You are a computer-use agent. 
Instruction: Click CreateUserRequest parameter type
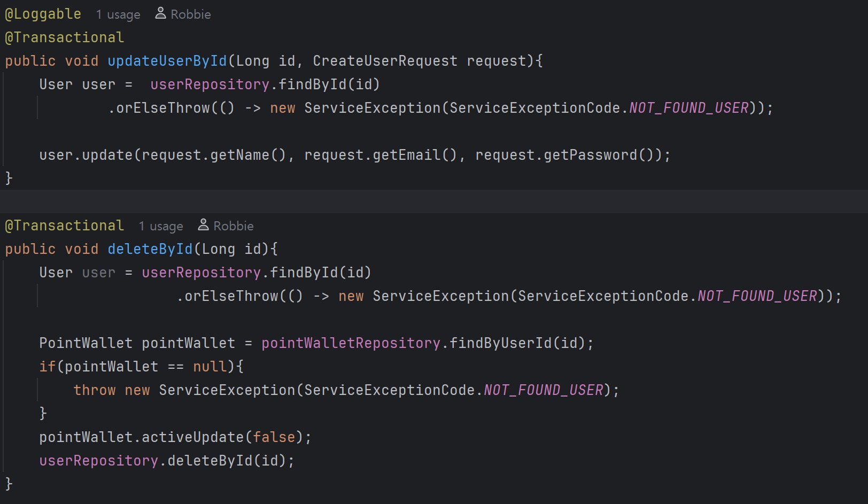click(385, 61)
